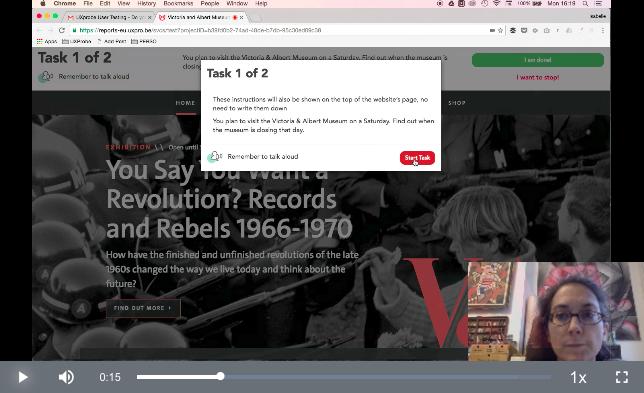Open a new Chrome tab
The width and height of the screenshot is (644, 393).
(x=255, y=18)
